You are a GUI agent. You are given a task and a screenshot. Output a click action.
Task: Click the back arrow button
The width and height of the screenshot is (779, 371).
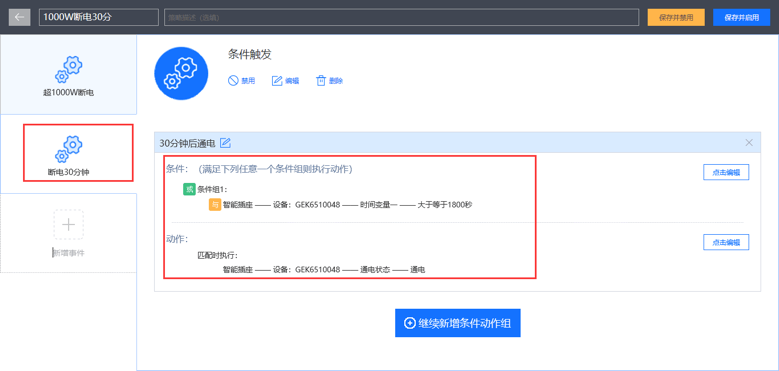pyautogui.click(x=19, y=17)
